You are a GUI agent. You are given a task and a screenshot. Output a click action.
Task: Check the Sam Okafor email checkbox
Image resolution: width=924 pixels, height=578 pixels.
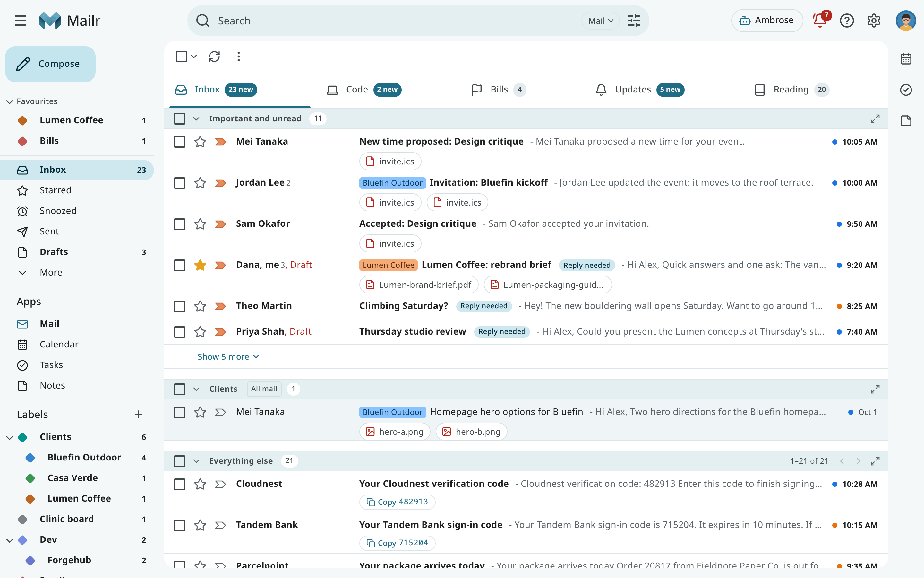pyautogui.click(x=179, y=224)
